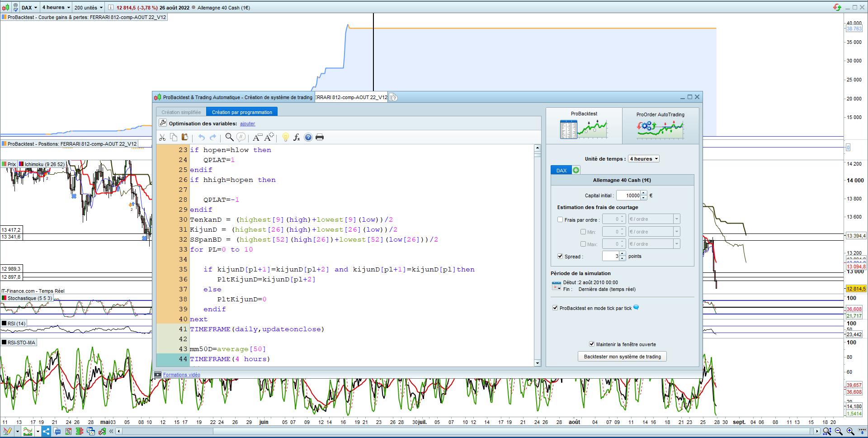Switch to Création simplifiée tab
Image resolution: width=868 pixels, height=438 pixels.
point(181,112)
